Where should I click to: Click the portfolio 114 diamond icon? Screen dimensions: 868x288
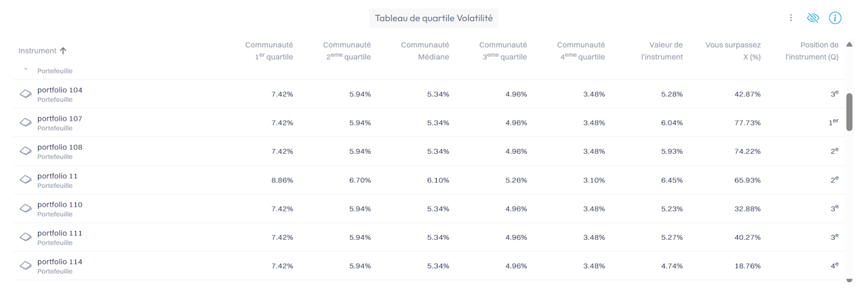(26, 266)
